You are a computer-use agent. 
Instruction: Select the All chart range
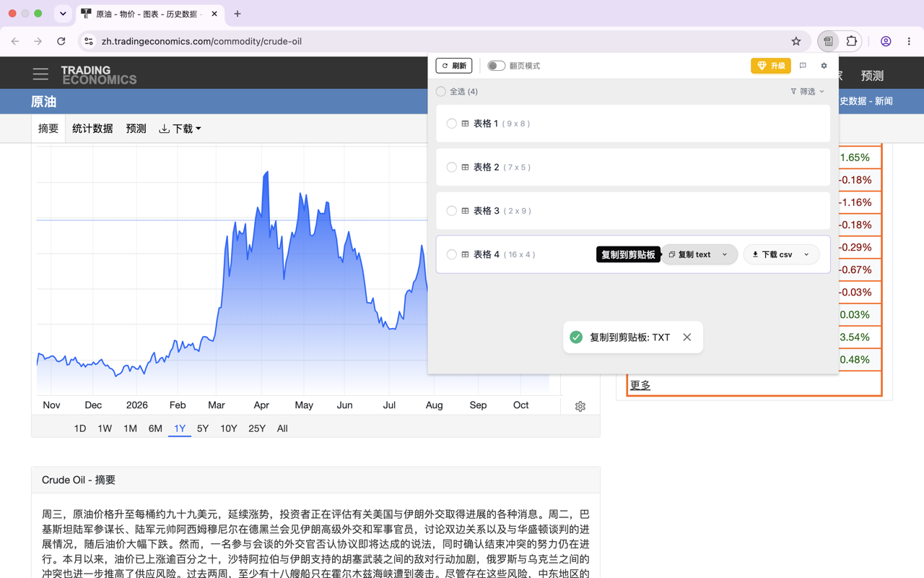(282, 428)
